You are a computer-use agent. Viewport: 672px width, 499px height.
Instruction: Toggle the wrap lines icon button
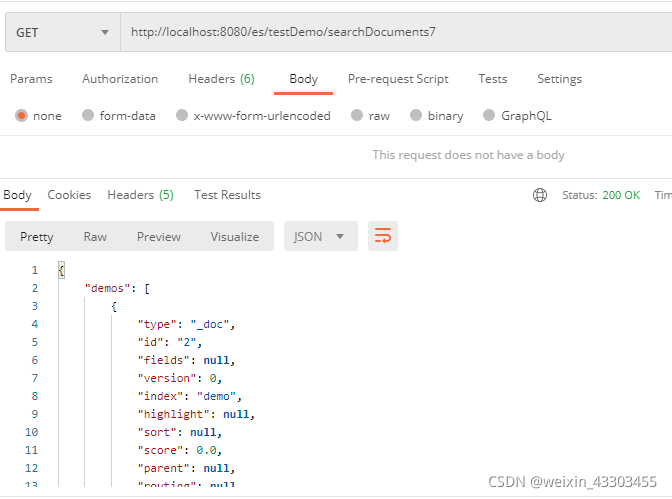click(383, 236)
